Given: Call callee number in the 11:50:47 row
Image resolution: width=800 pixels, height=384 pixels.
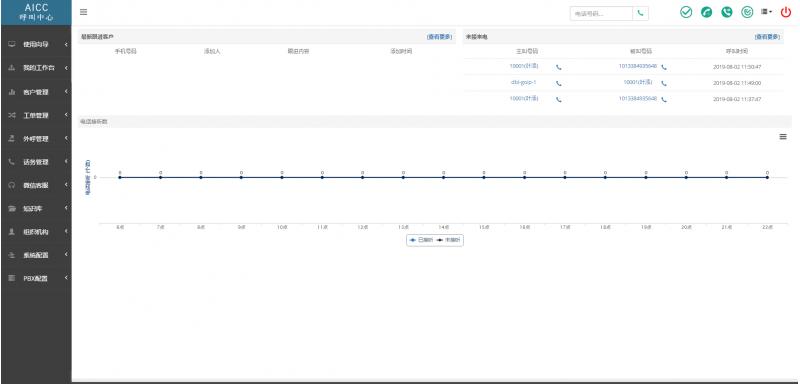Looking at the screenshot, I should tap(664, 67).
